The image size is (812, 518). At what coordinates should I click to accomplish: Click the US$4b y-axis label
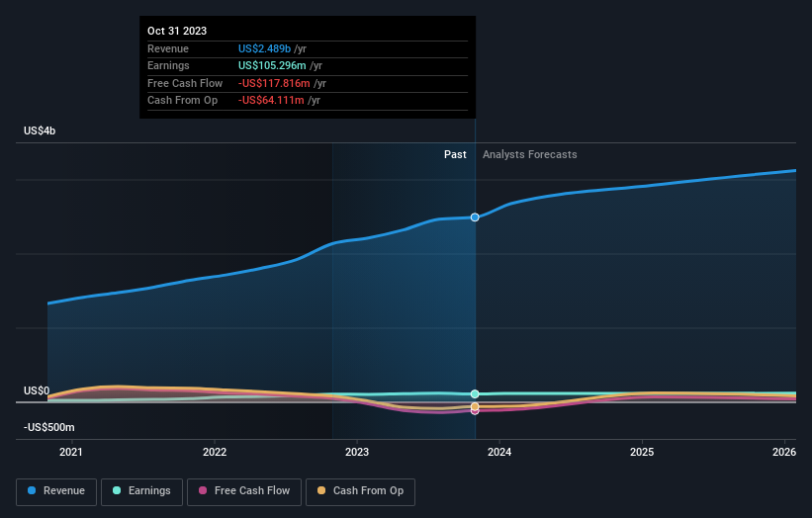click(40, 130)
